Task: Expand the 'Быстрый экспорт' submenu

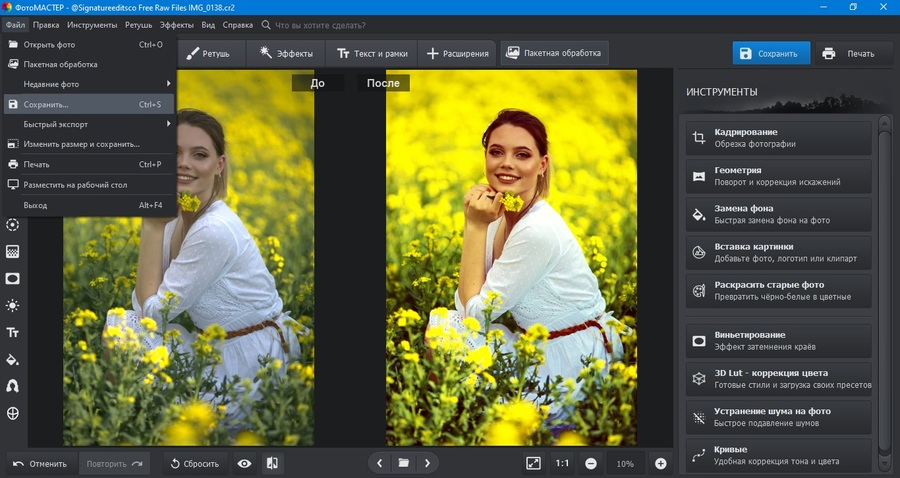Action: (89, 124)
